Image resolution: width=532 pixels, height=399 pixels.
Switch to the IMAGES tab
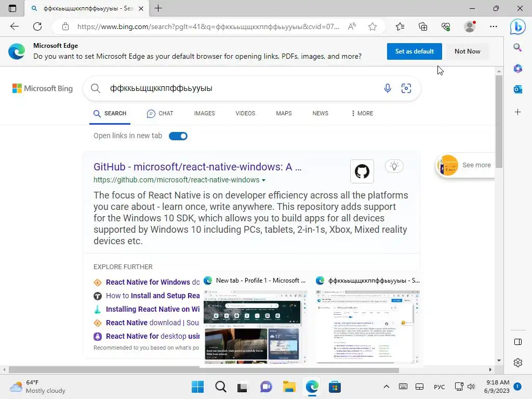(x=204, y=113)
